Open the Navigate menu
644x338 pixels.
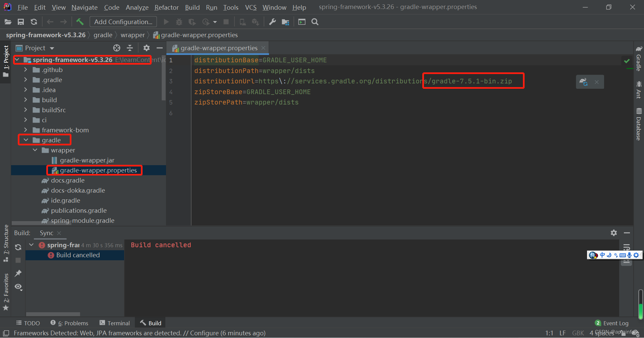coord(85,7)
